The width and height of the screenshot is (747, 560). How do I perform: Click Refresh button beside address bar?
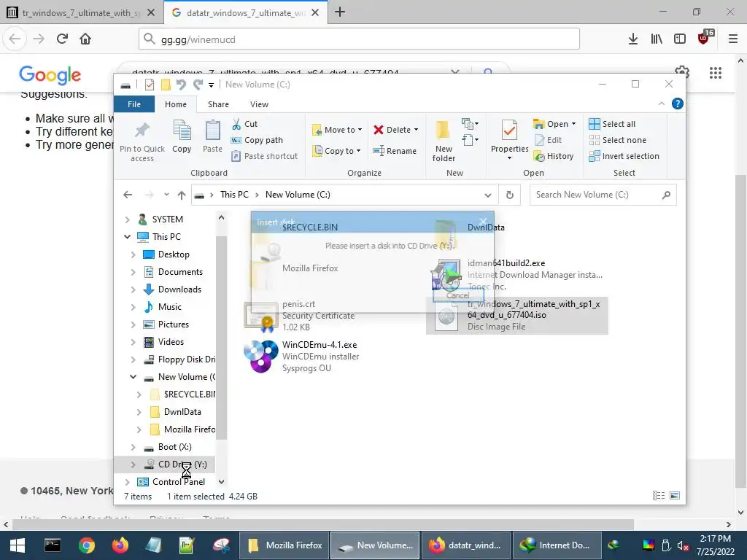coord(510,195)
